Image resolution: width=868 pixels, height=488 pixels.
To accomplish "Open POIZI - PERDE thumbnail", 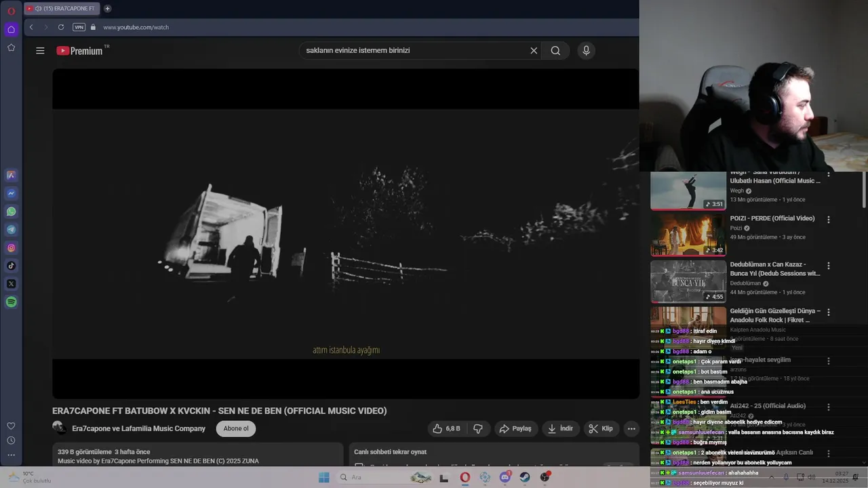I will [688, 235].
